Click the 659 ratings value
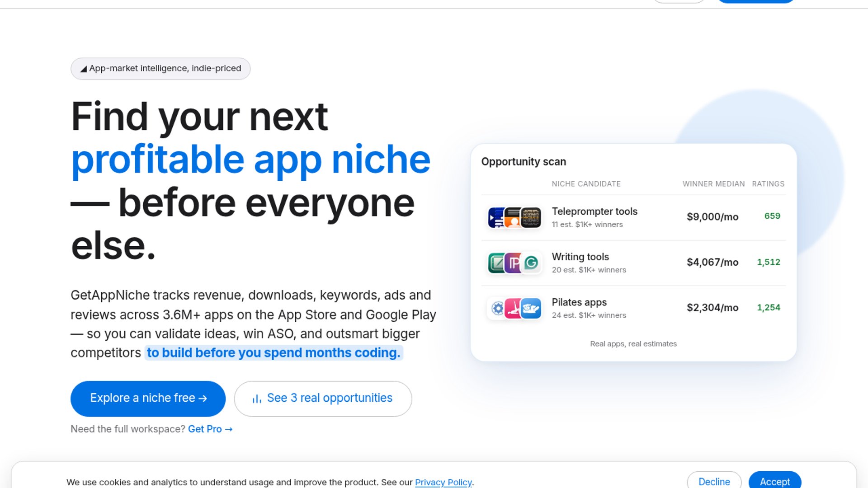Viewport: 868px width, 488px height. click(x=772, y=216)
